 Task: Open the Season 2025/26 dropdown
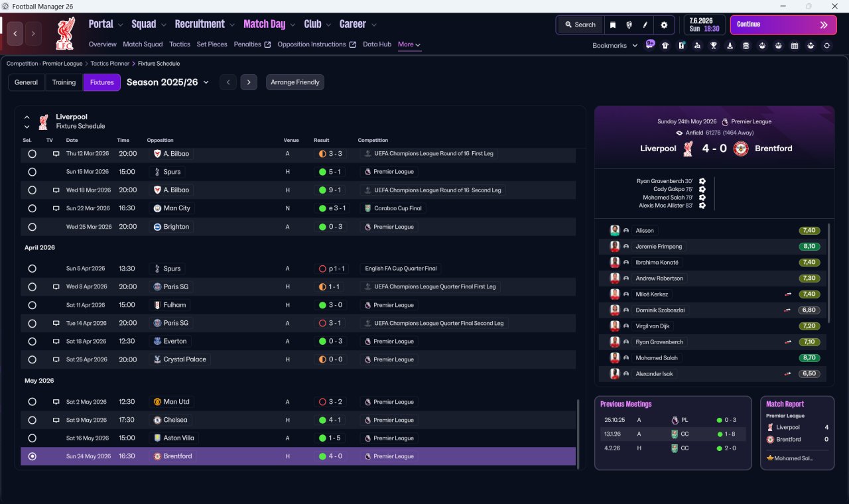tap(168, 82)
